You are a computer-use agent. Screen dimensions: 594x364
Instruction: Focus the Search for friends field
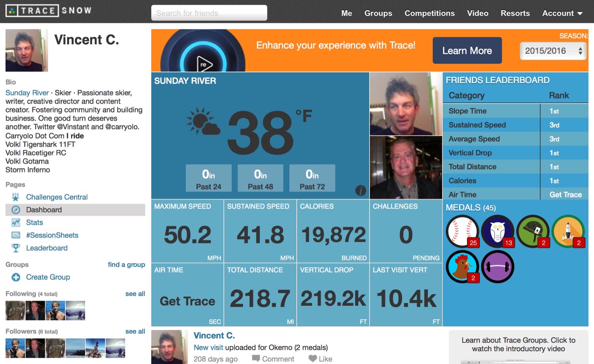pos(209,13)
